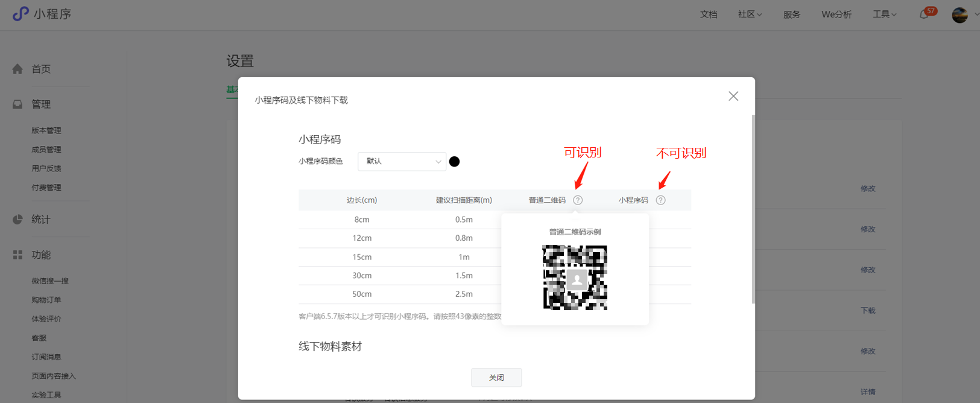Click the 12cm cell in the table
This screenshot has width=980, height=403.
tap(362, 238)
